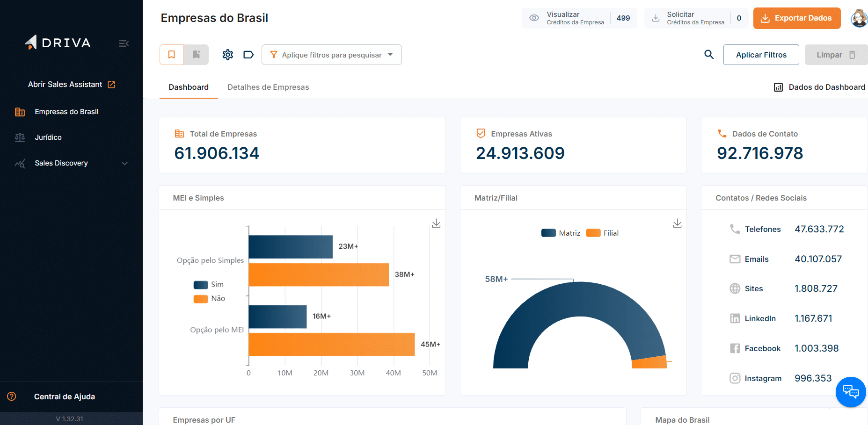Collapse the sidebar menu icon
Viewport: 868px width, 425px height.
coord(124,43)
